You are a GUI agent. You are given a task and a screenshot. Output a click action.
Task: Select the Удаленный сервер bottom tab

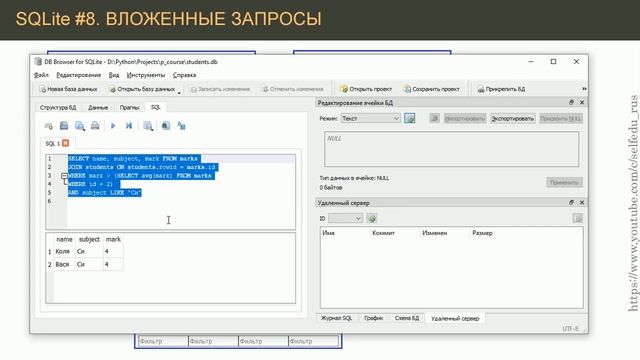455,318
